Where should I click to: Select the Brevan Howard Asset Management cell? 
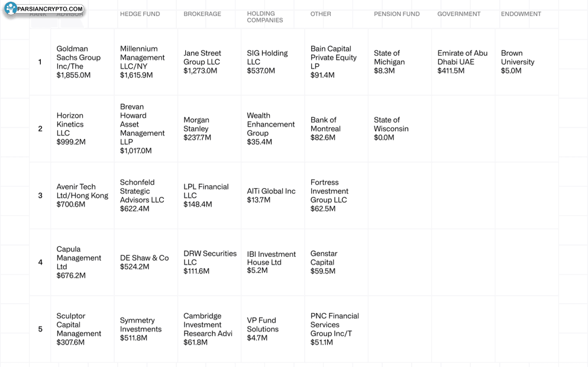point(142,128)
